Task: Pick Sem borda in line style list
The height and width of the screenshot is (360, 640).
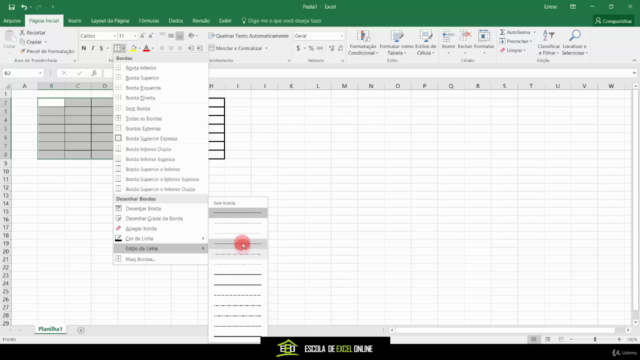Action: [238, 203]
